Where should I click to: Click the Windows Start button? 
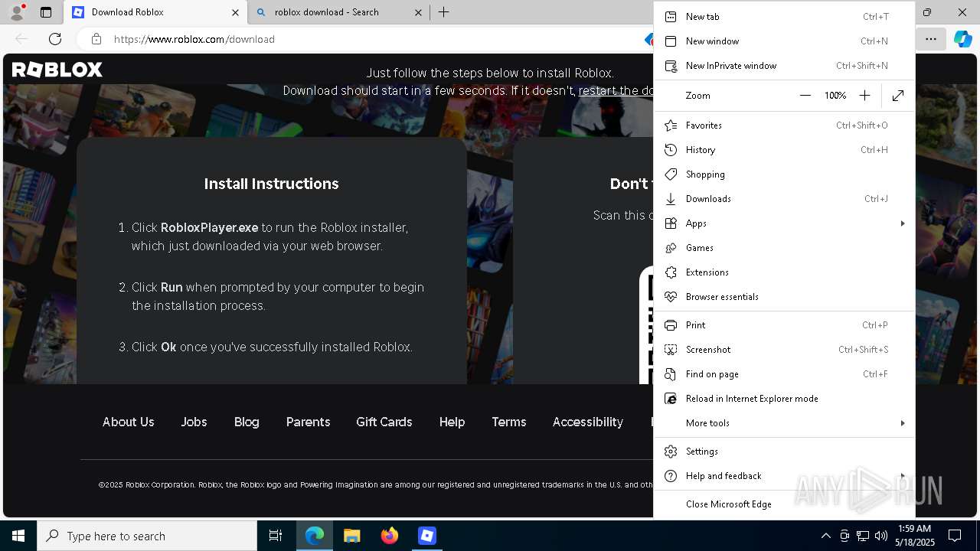(18, 536)
